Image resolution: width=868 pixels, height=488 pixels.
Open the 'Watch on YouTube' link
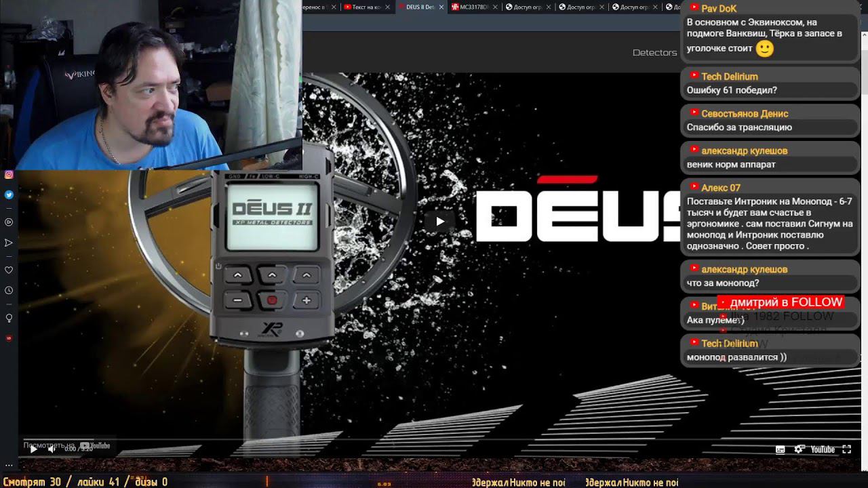tap(66, 445)
